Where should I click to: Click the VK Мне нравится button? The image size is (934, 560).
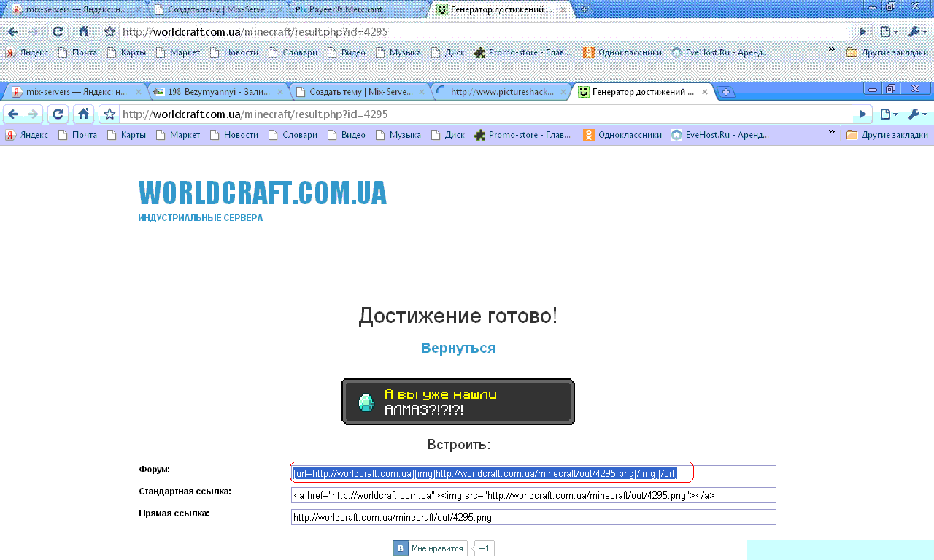tap(430, 548)
